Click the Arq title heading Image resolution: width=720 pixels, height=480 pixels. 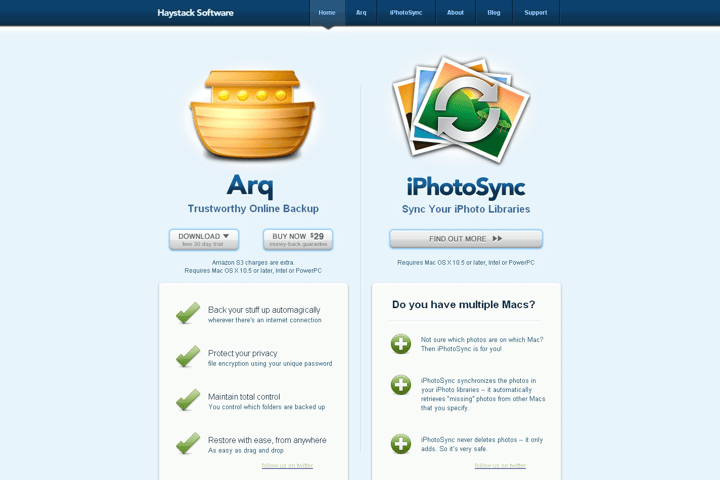pyautogui.click(x=250, y=186)
